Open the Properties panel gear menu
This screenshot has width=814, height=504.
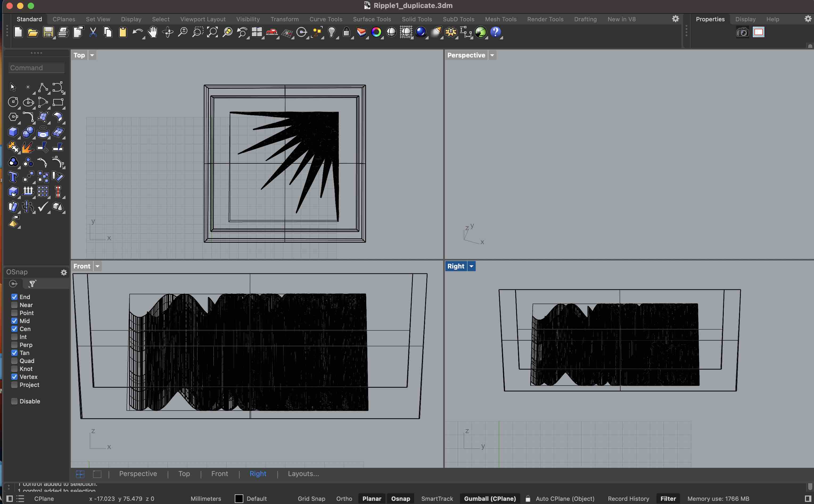tap(808, 19)
